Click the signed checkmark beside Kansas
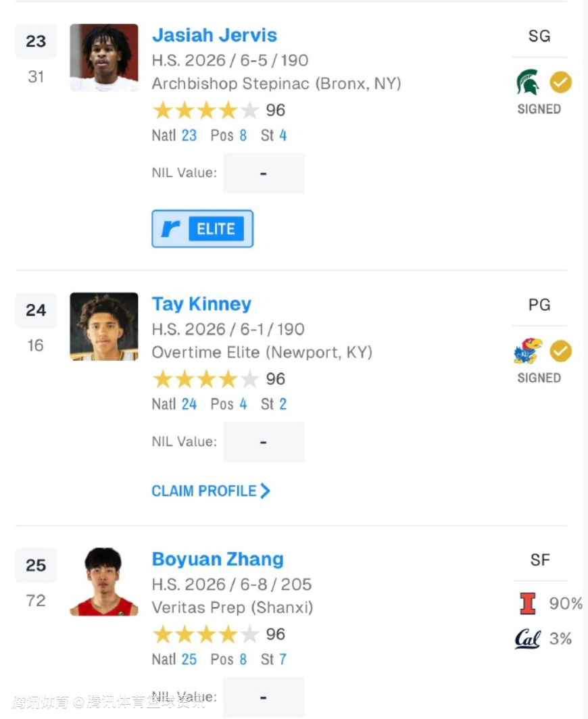This screenshot has height=719, width=588. 560,351
